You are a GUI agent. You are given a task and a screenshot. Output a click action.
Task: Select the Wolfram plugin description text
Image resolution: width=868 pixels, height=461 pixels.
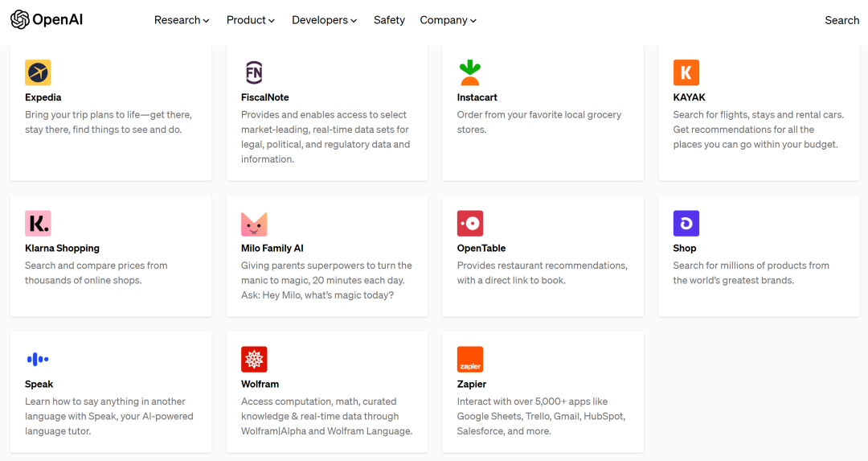[x=326, y=417]
